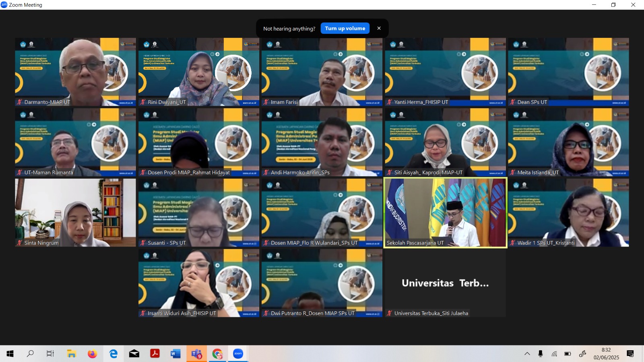Click the Universitas Terbuka_Siti Julaeha participant tile
644x362 pixels.
click(x=445, y=283)
